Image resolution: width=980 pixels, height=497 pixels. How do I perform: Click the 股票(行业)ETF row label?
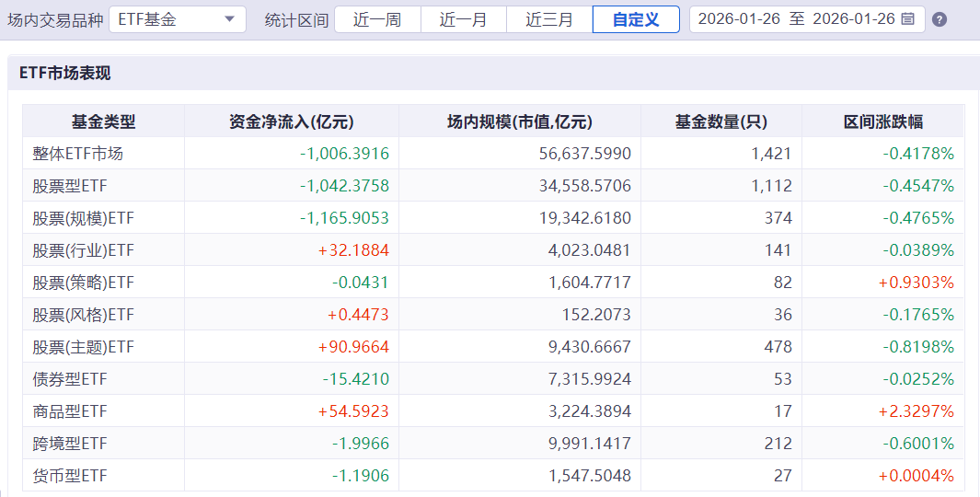click(83, 250)
